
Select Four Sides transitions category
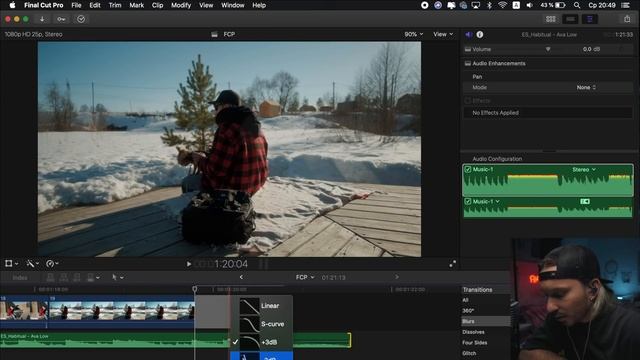coord(475,342)
